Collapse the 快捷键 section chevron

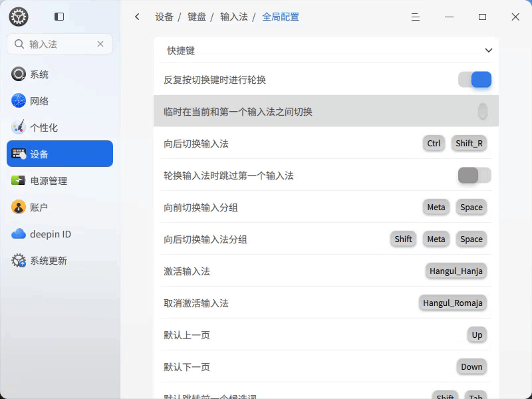488,51
